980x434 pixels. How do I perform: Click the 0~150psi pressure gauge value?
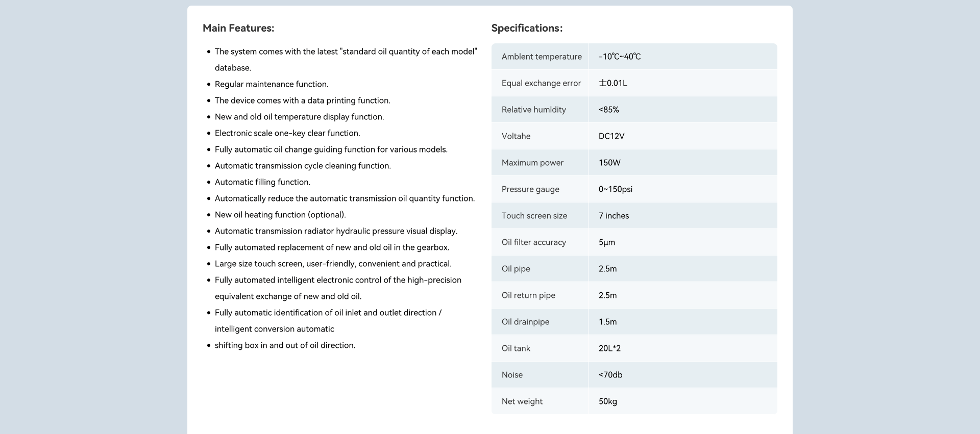[615, 189]
